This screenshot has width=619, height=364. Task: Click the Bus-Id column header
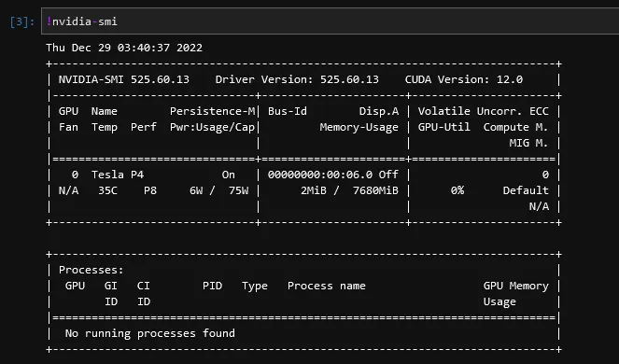(288, 111)
